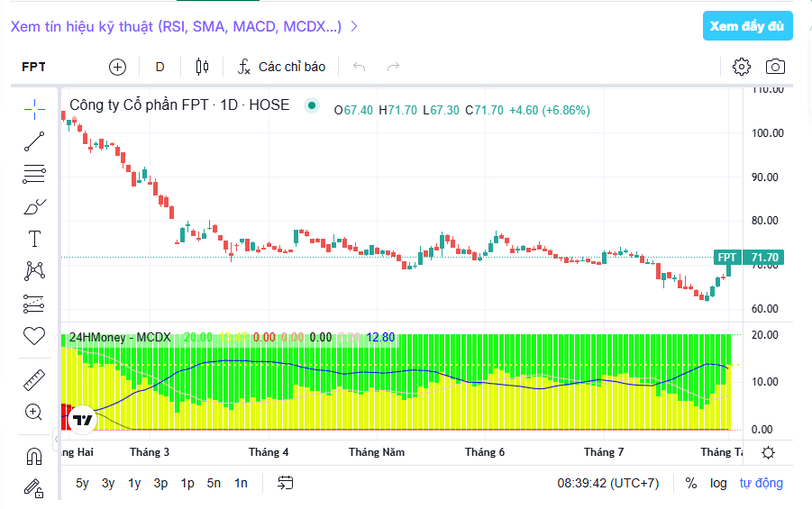Select the crosshair cursor tool
The height and width of the screenshot is (509, 812).
pyautogui.click(x=34, y=109)
